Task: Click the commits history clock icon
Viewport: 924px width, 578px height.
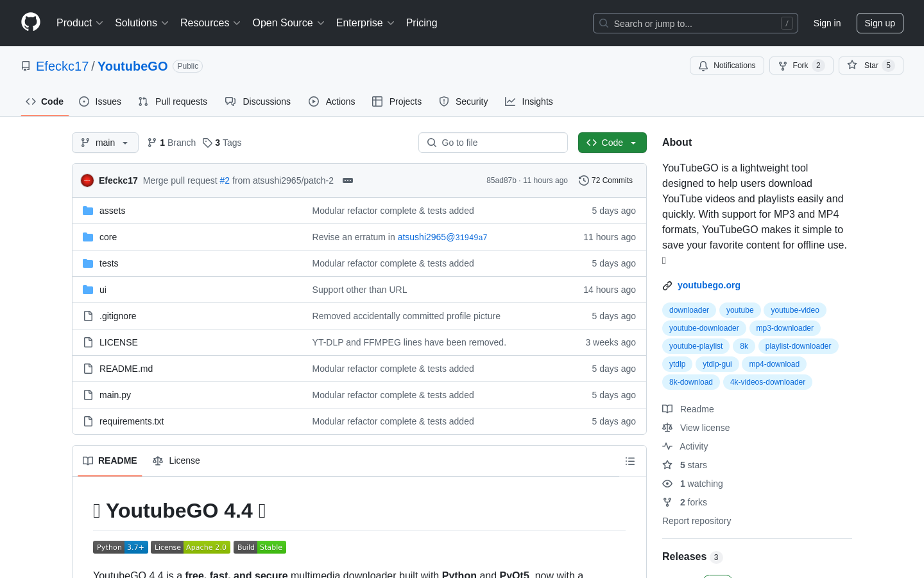Action: pos(584,180)
